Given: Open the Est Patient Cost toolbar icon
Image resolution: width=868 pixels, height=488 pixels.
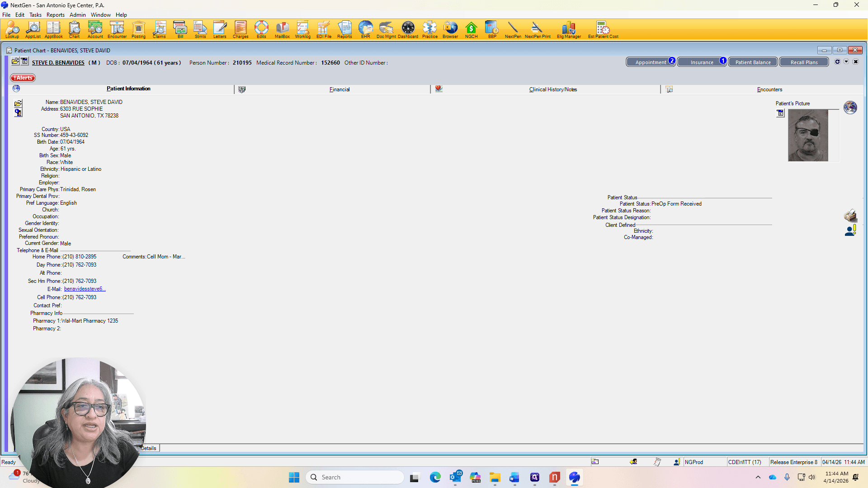Looking at the screenshot, I should coord(603,29).
